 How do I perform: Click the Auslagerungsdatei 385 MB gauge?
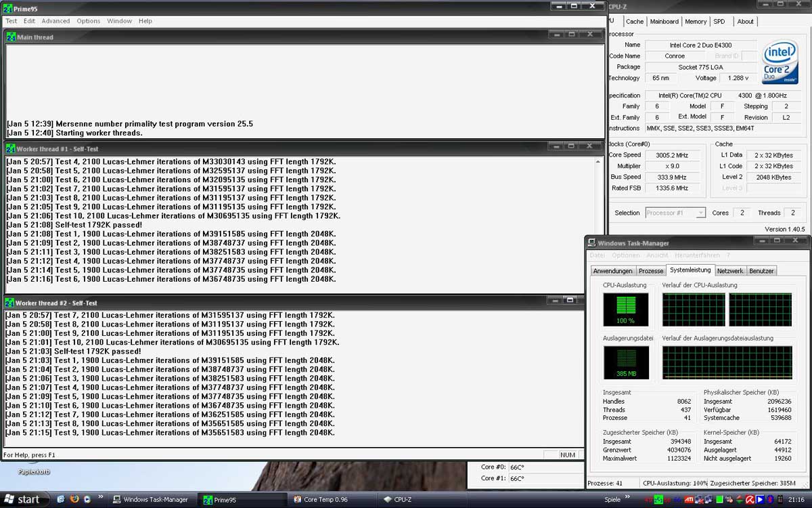click(626, 363)
